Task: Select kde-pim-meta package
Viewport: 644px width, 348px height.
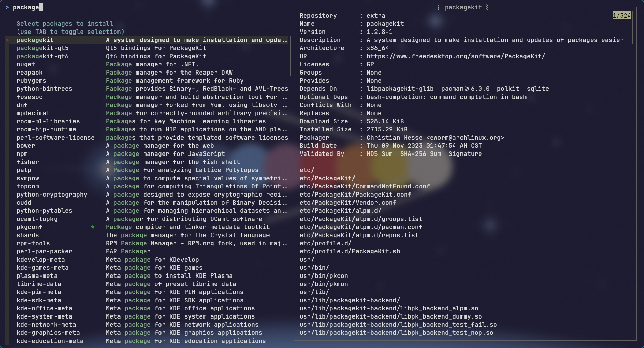Action: (147, 292)
